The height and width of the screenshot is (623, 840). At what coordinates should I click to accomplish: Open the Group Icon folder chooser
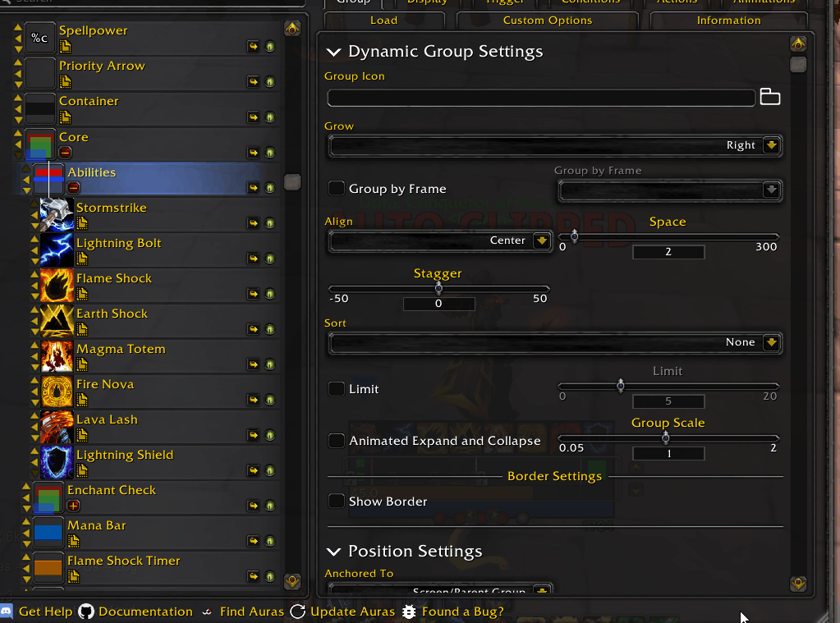(770, 97)
